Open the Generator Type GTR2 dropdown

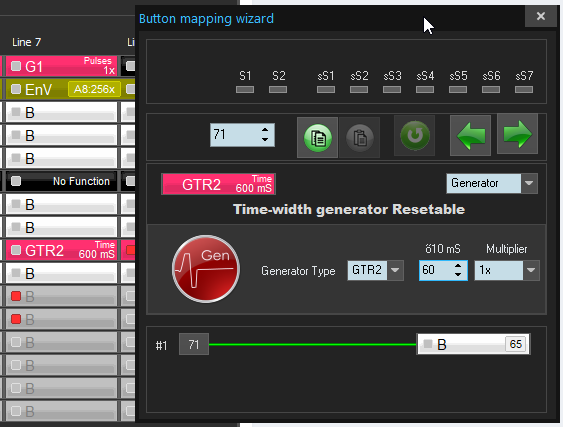[395, 270]
